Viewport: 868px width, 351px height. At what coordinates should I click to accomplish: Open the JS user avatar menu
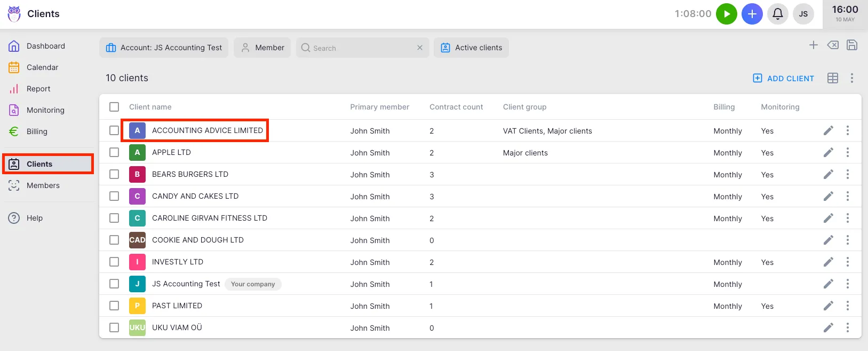pos(803,14)
